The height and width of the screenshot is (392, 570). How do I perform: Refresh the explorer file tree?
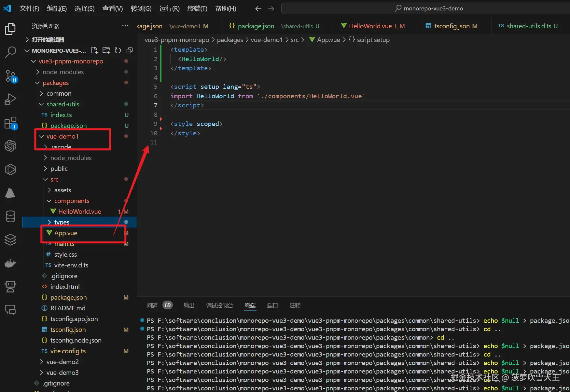[x=118, y=50]
